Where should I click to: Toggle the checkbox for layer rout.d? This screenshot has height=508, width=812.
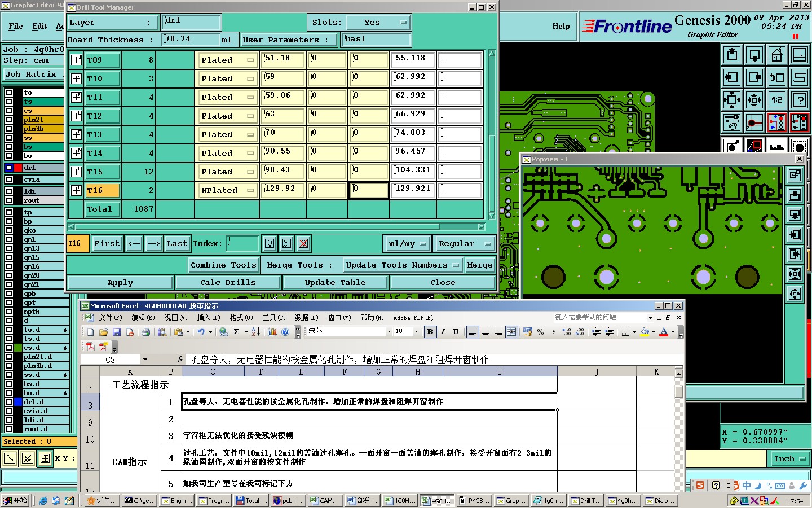pyautogui.click(x=9, y=429)
